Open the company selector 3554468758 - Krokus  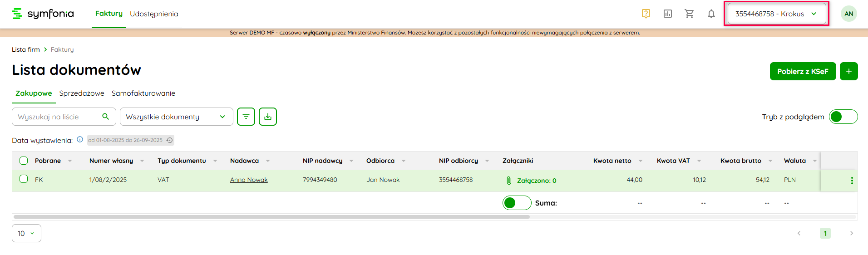point(776,14)
